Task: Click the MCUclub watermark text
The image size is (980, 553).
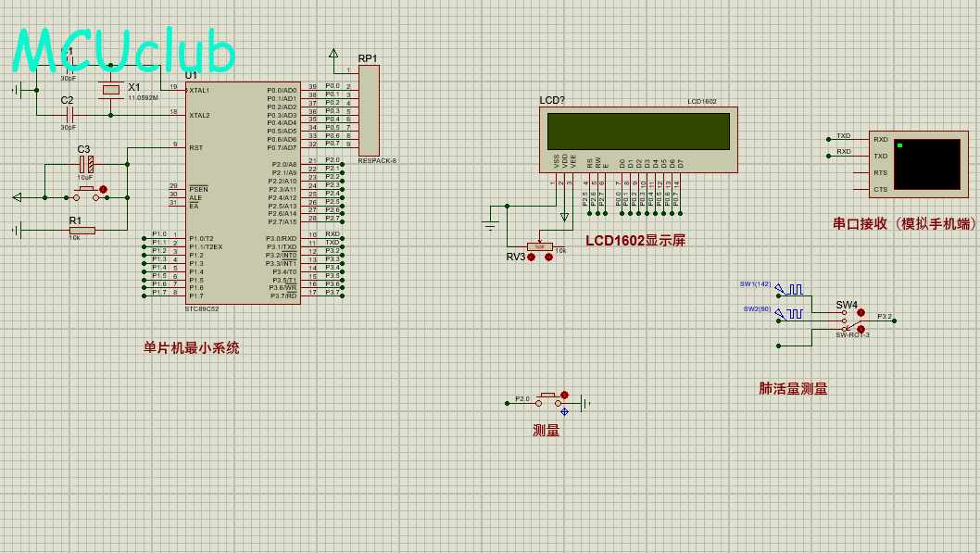Action: (123, 52)
